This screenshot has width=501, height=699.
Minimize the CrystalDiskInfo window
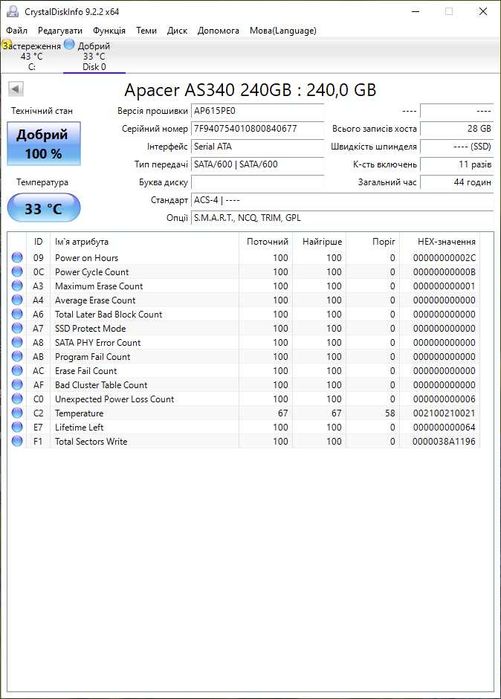pyautogui.click(x=415, y=11)
